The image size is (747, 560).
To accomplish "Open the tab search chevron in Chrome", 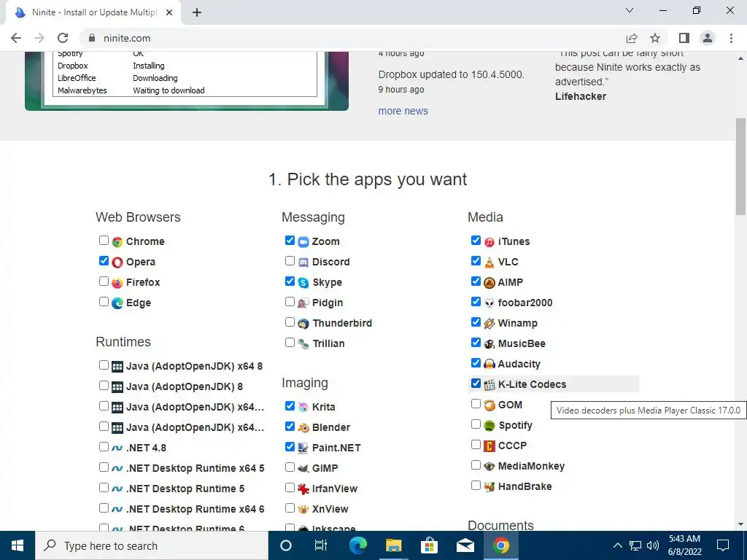I will (630, 10).
